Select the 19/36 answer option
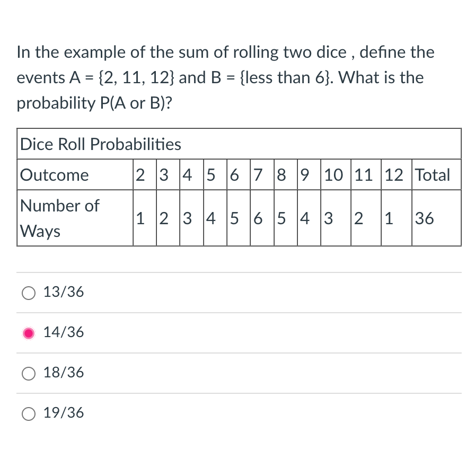 pyautogui.click(x=29, y=413)
